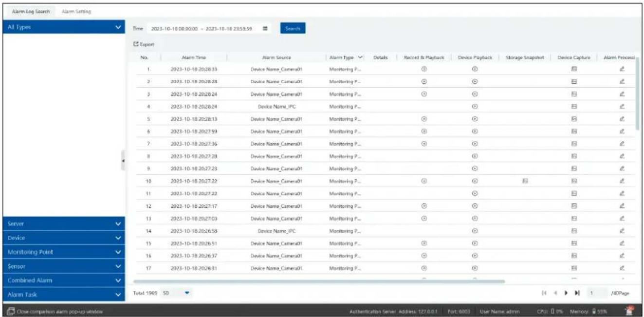Screen dimensions: 644x317
Task: Click the Alarm Time column header
Action: tap(194, 57)
